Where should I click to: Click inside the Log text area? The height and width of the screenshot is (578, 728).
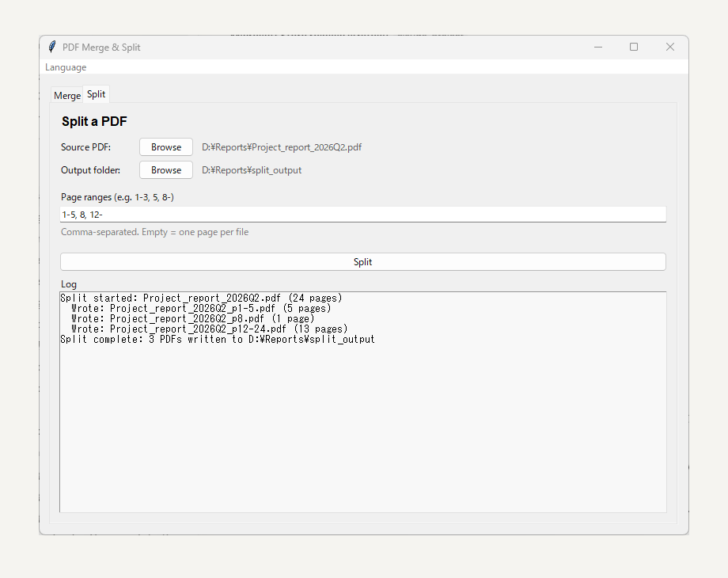[363, 402]
